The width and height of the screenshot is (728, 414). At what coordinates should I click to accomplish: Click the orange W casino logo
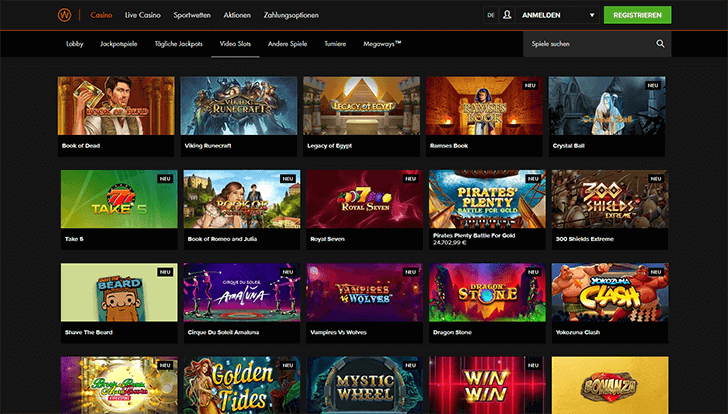tap(65, 15)
